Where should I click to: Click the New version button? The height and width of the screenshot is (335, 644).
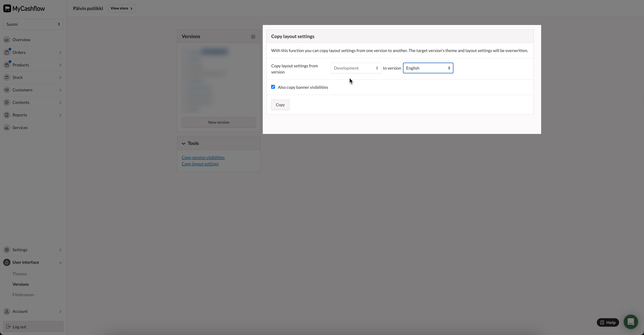(219, 122)
